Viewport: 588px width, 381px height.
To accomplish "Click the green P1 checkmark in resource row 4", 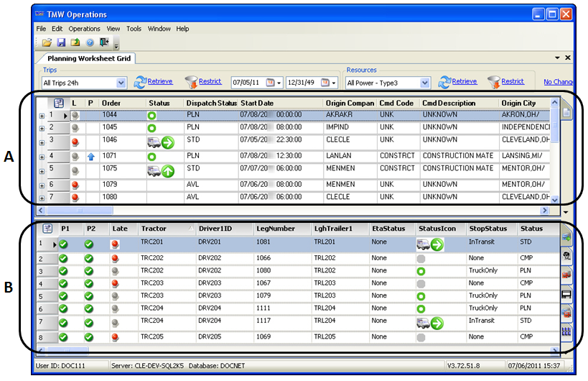I will click(x=64, y=284).
